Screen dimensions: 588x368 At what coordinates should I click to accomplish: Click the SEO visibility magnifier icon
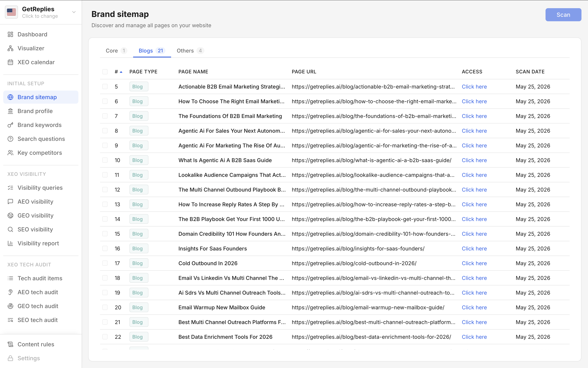10,229
